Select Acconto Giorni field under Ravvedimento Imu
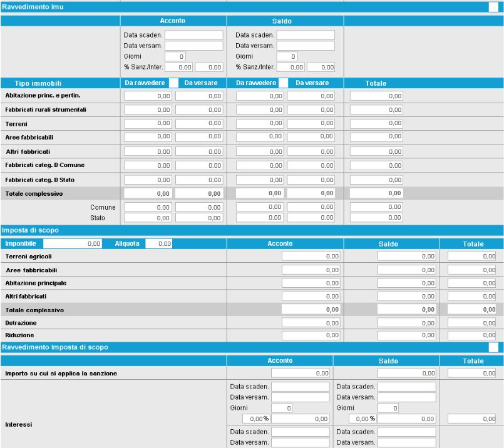The width and height of the screenshot is (504, 448). 175,56
